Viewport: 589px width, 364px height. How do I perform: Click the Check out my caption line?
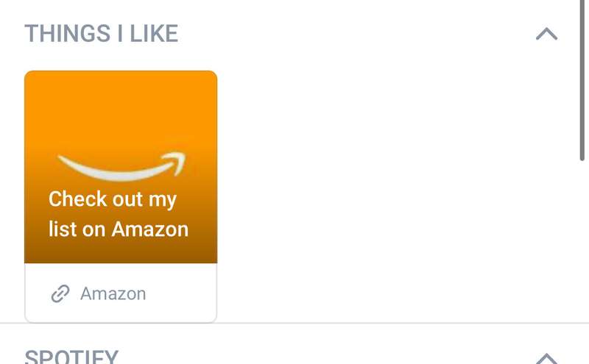pyautogui.click(x=113, y=199)
